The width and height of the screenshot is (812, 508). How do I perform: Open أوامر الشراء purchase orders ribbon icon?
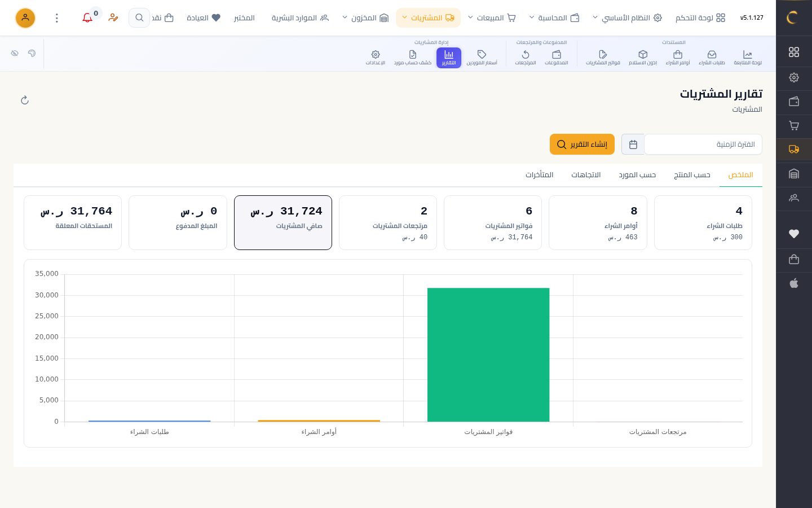tap(678, 58)
